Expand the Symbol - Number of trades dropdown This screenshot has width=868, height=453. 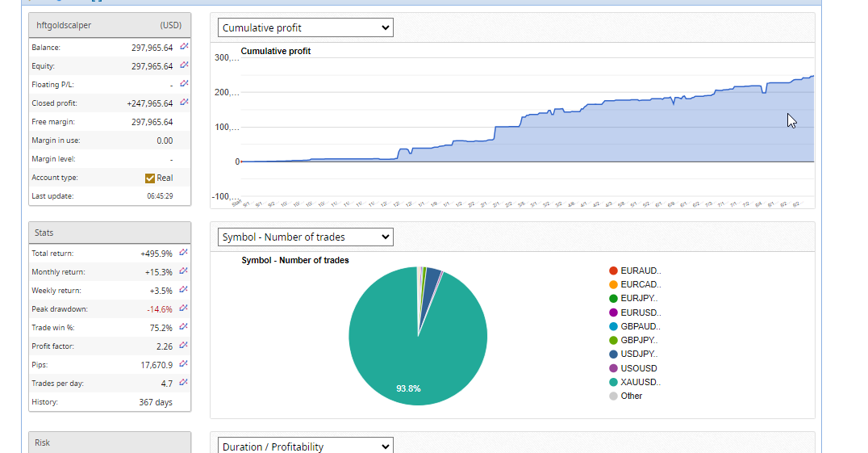[x=306, y=237]
